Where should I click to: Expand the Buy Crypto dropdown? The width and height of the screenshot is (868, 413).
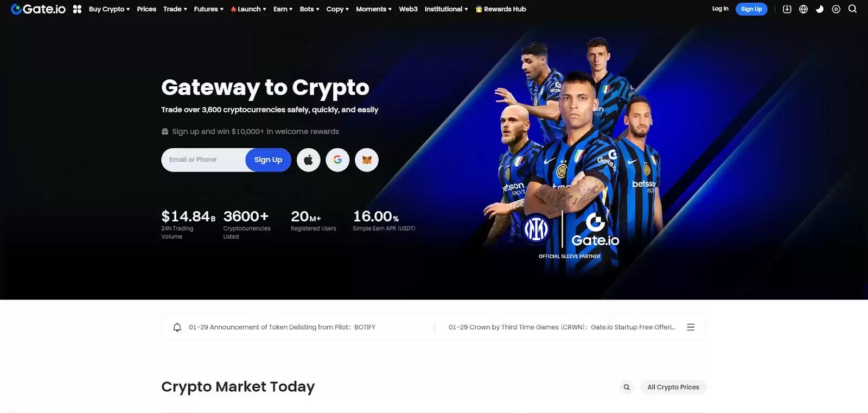click(109, 9)
